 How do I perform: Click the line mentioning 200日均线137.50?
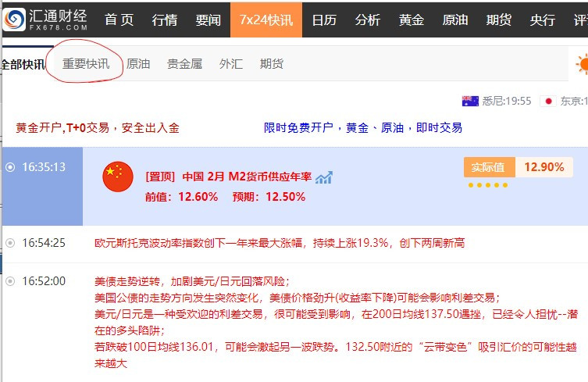point(336,314)
